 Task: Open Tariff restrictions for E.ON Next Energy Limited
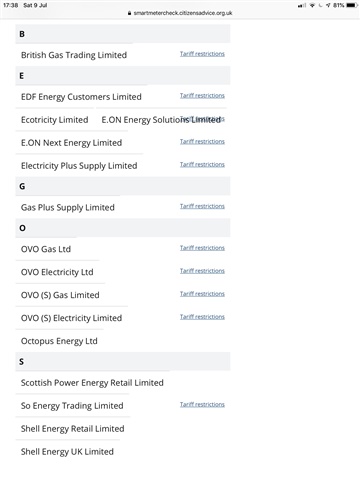coord(202,142)
